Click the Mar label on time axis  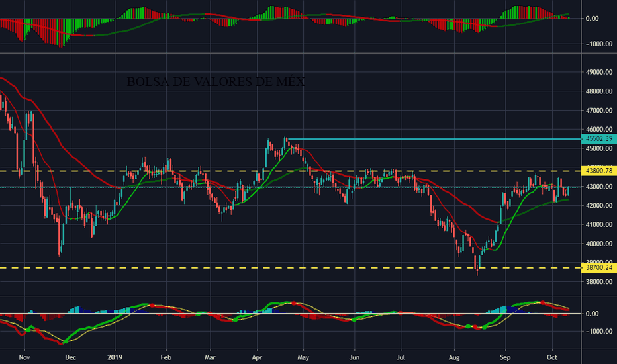click(x=210, y=357)
